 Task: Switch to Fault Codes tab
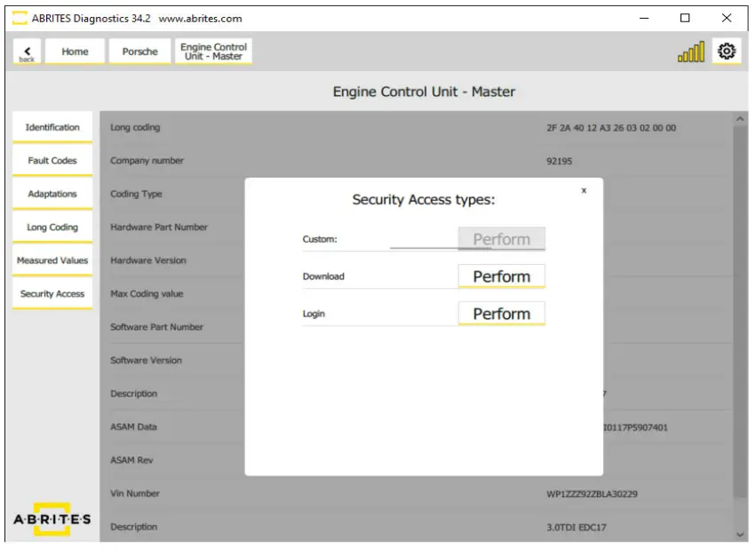[x=52, y=161]
